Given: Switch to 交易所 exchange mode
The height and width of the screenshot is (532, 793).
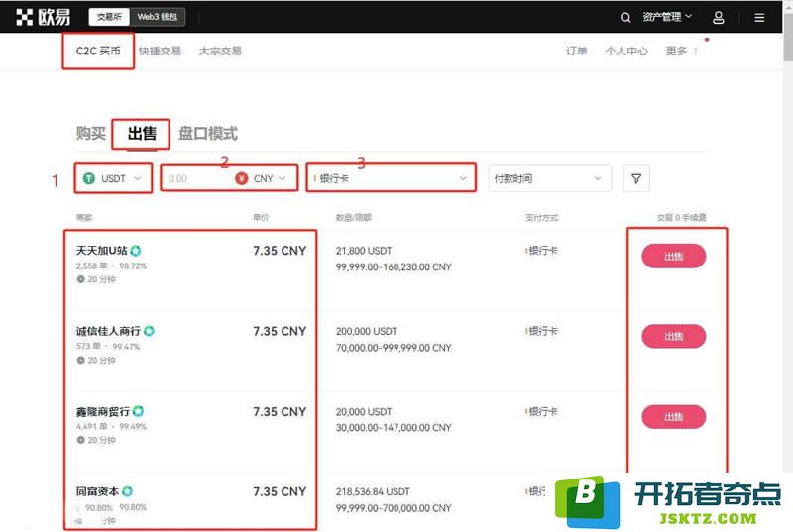Looking at the screenshot, I should [109, 17].
